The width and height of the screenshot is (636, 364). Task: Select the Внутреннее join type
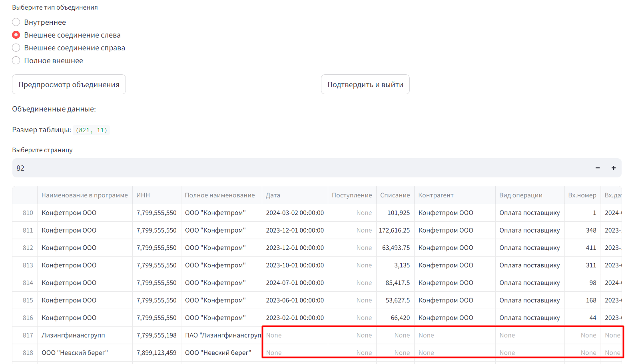coord(16,22)
